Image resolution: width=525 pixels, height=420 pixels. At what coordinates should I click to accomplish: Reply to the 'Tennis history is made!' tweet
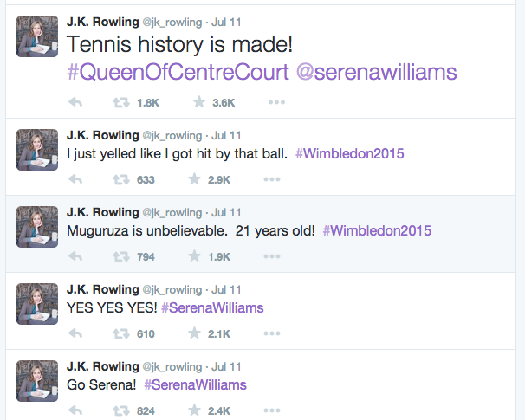(75, 102)
